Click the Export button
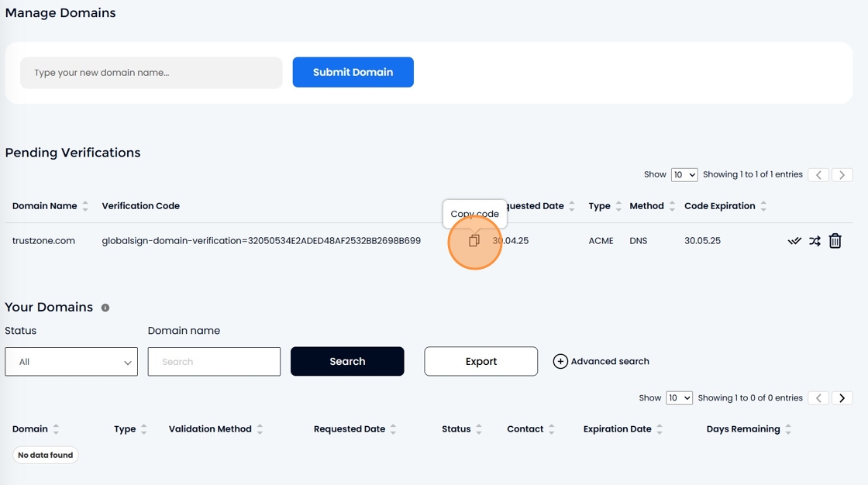The width and height of the screenshot is (868, 485). click(x=481, y=362)
